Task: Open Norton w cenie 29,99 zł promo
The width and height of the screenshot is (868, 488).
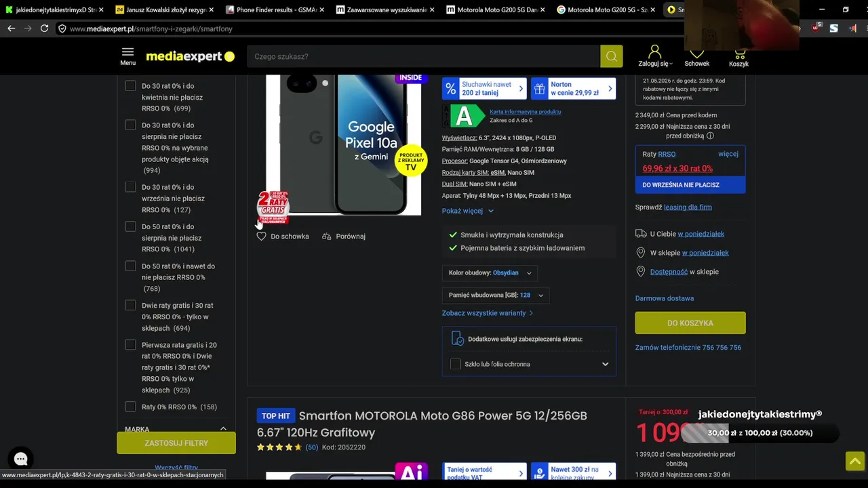Action: pyautogui.click(x=574, y=89)
